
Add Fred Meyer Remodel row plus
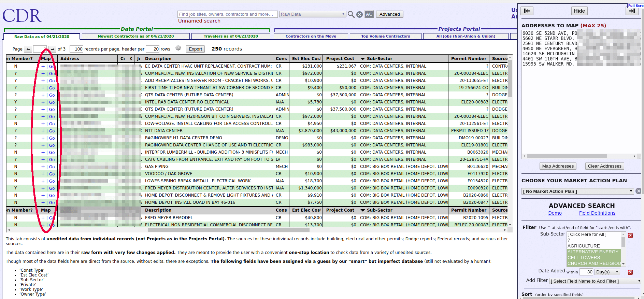point(43,218)
